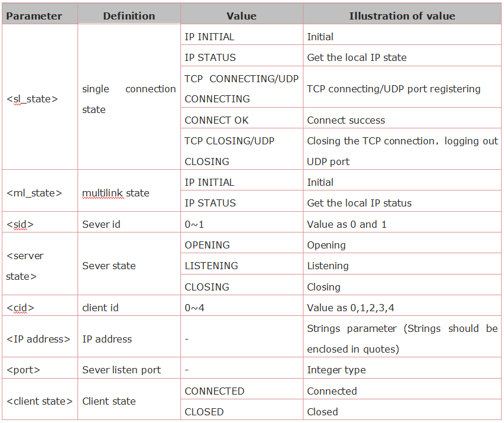
Task: Select the "multilink state" definition cell
Action: click(116, 193)
